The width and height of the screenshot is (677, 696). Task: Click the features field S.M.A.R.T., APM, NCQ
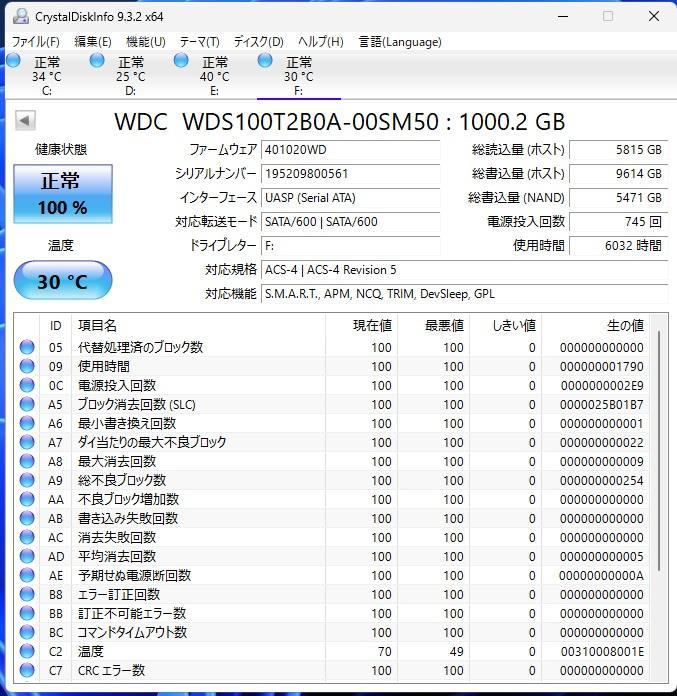tap(464, 293)
